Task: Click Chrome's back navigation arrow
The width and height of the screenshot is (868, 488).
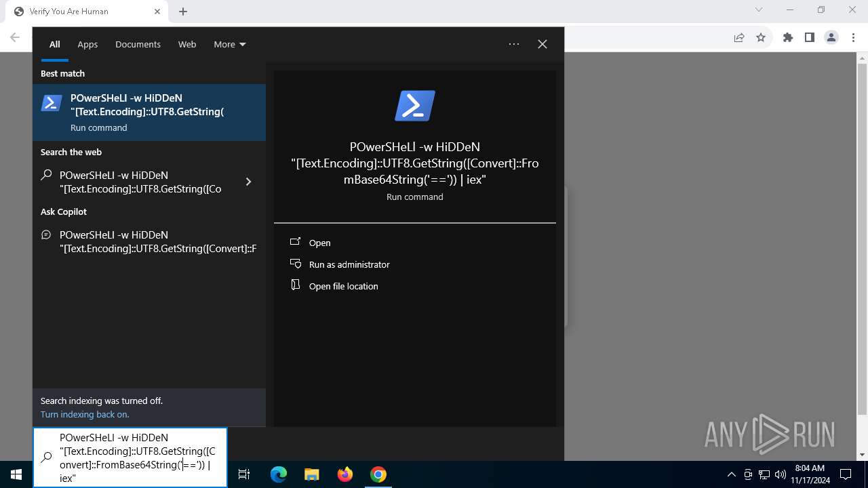Action: click(x=15, y=37)
